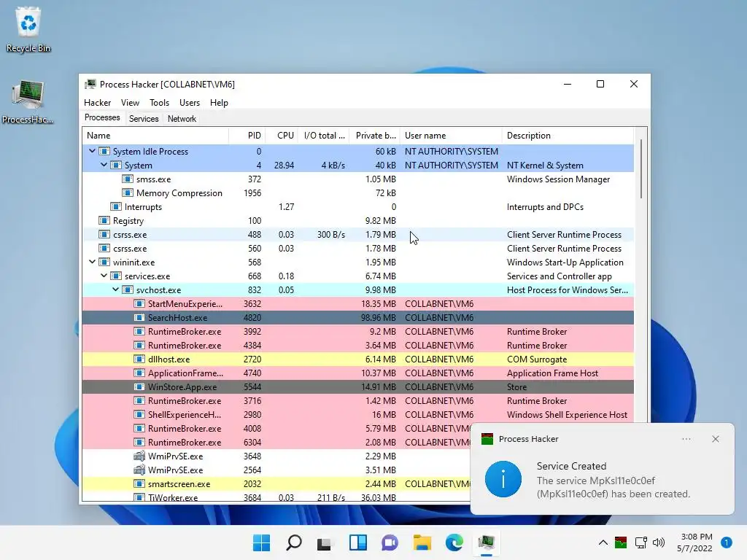Collapse the System Idle Process tree node

pos(93,151)
